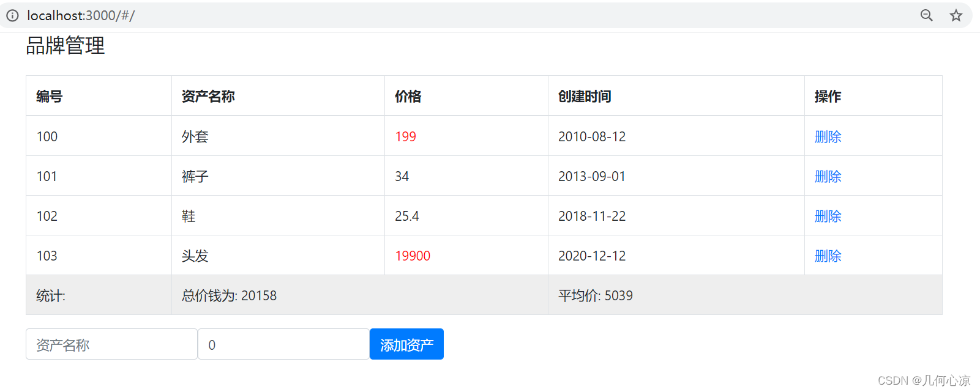The width and height of the screenshot is (980, 392).
Task: Click the site information icon
Action: point(12,15)
